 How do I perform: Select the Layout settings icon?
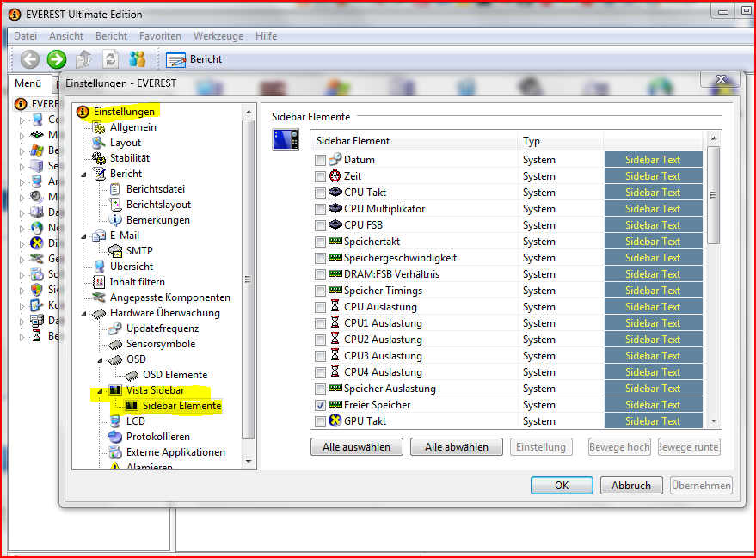[99, 143]
